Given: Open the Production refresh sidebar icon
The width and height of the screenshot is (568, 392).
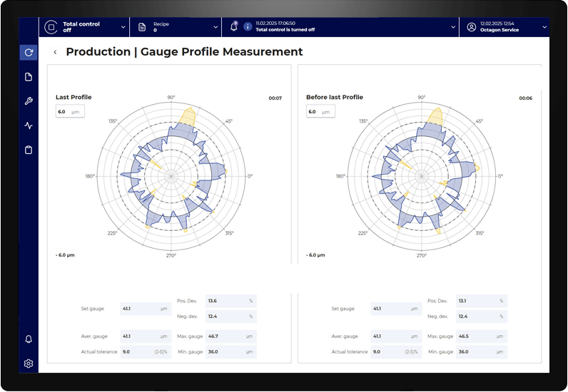Looking at the screenshot, I should [x=29, y=52].
